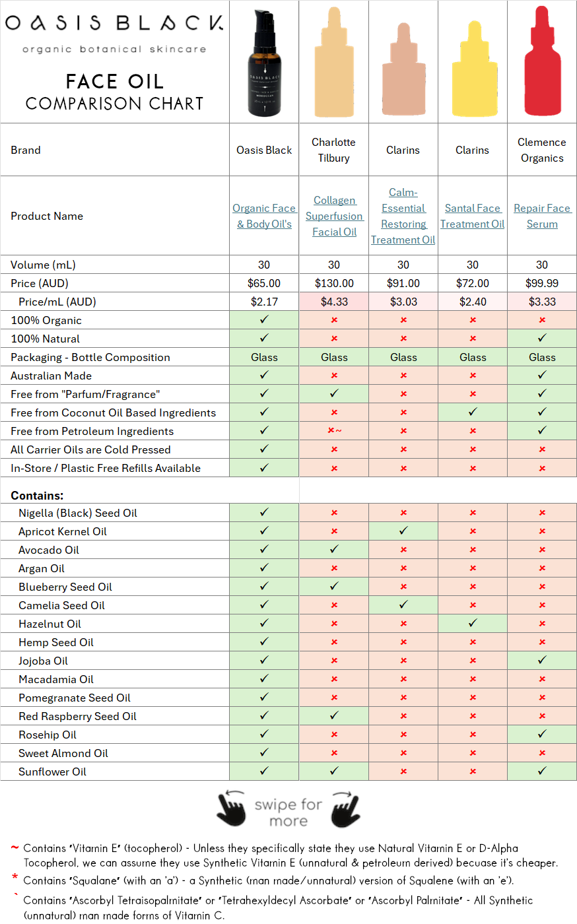
Task: Toggle the Australian Made cross under Charlotte Tilbury
Action: (333, 374)
